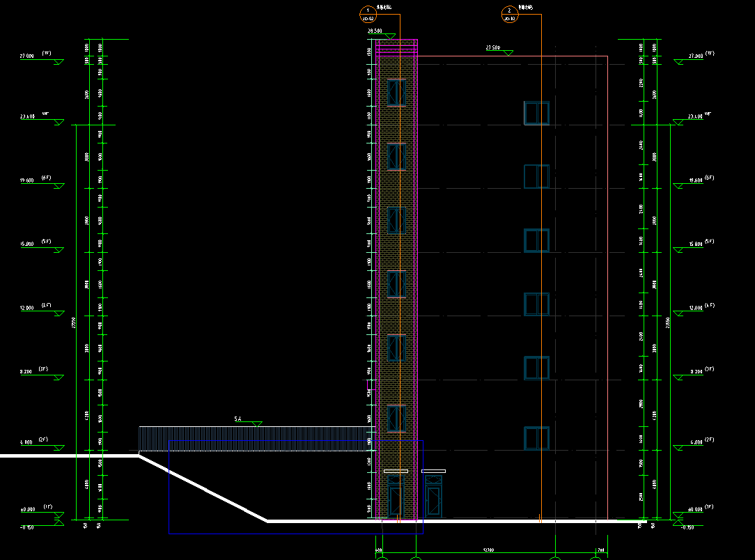
Task: Click the door at the brick tower base
Action: (x=396, y=500)
